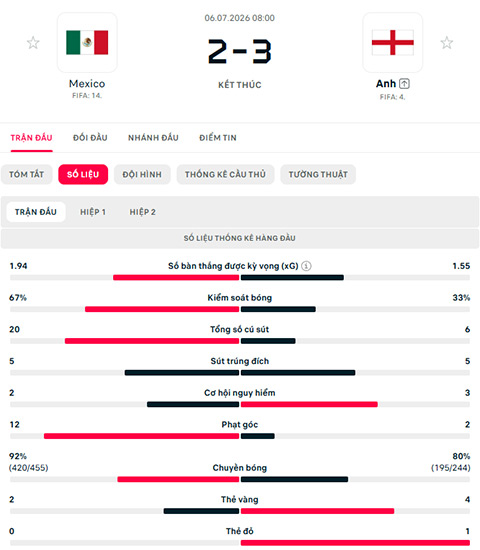
Task: Select the TRẬN ĐẤU full-match filter
Action: coord(36,212)
